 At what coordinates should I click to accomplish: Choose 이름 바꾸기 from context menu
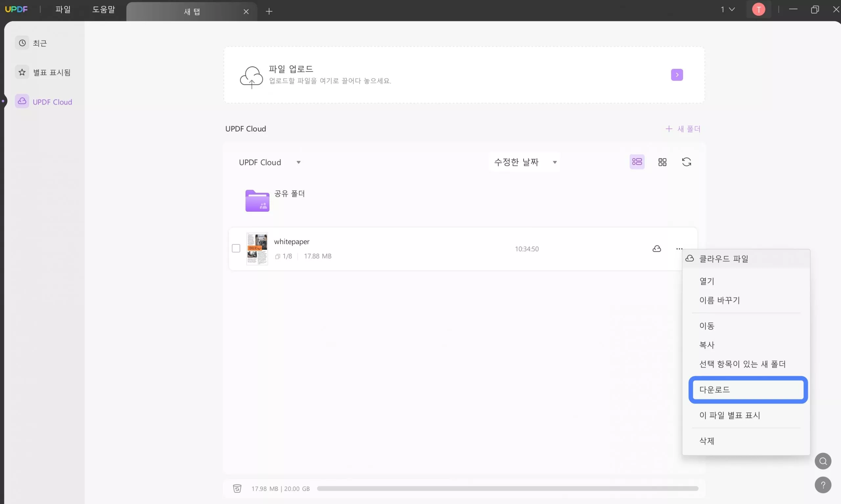click(x=746, y=300)
